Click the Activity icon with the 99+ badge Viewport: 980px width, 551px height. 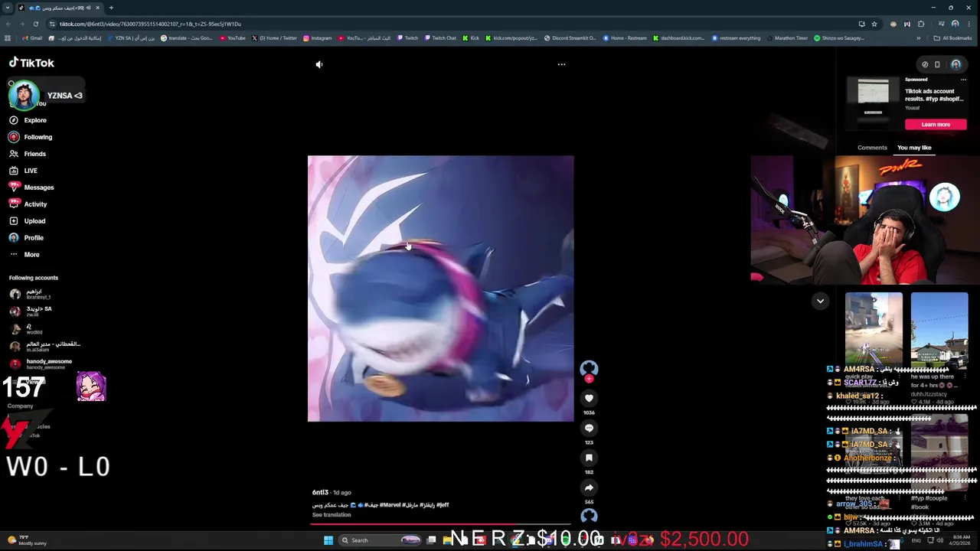14,204
